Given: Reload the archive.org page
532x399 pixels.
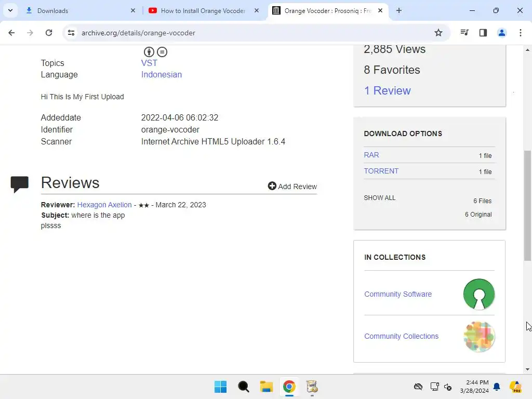Looking at the screenshot, I should click(49, 33).
